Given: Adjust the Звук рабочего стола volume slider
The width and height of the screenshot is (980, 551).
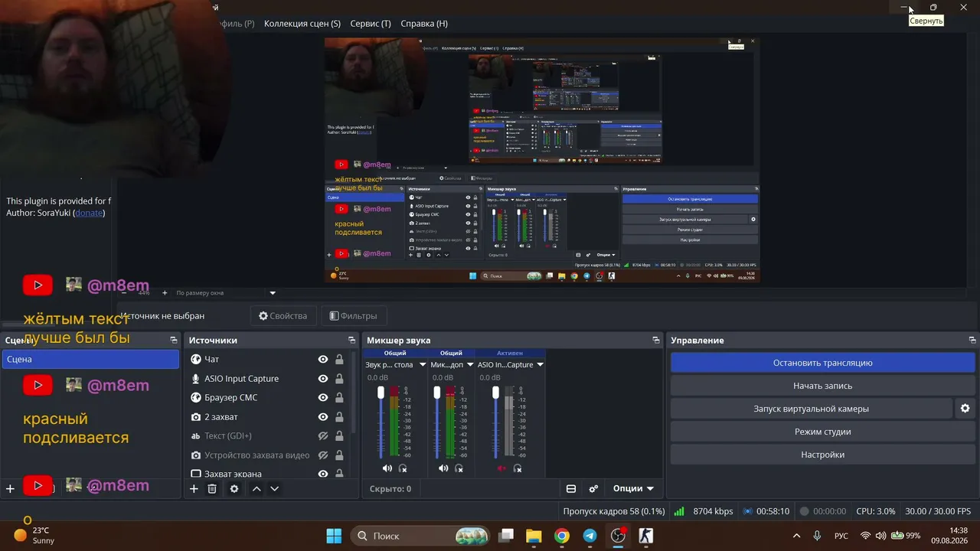Looking at the screenshot, I should [x=381, y=393].
